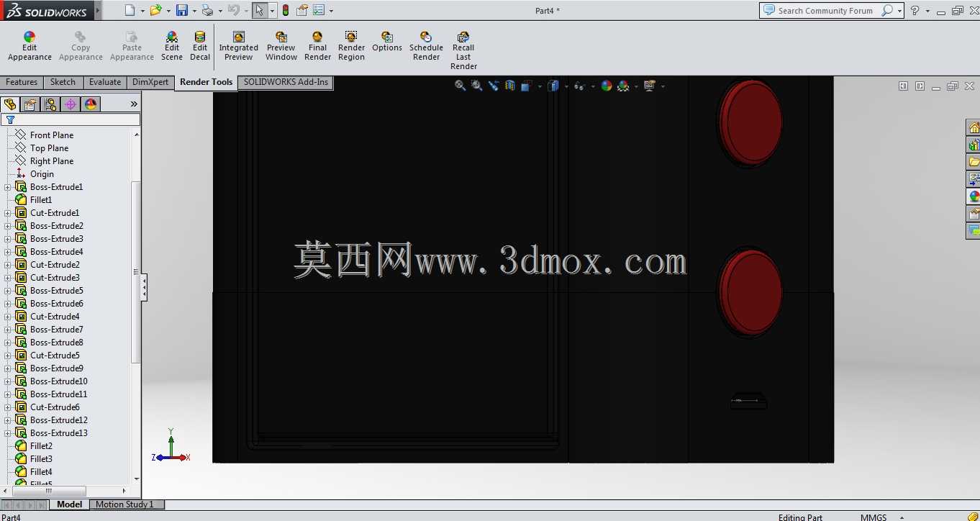The image size is (980, 521).
Task: Open the Edit Decal tool
Action: (200, 47)
